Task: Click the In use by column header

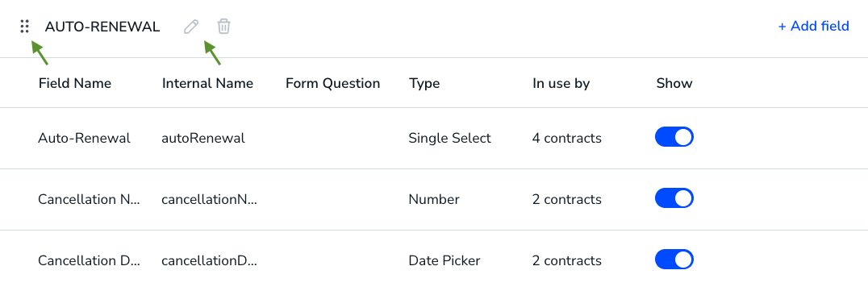Action: [x=561, y=84]
